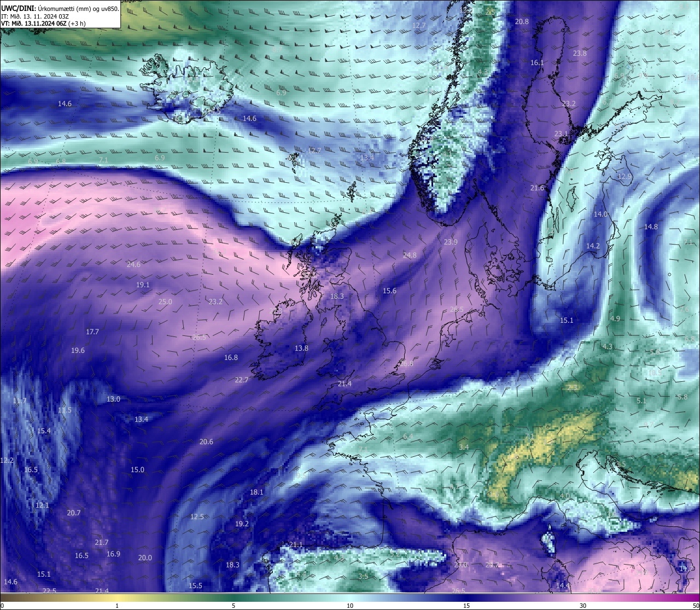This screenshot has width=700, height=610.
Task: Click the map value 15.4
Action: pos(44,431)
